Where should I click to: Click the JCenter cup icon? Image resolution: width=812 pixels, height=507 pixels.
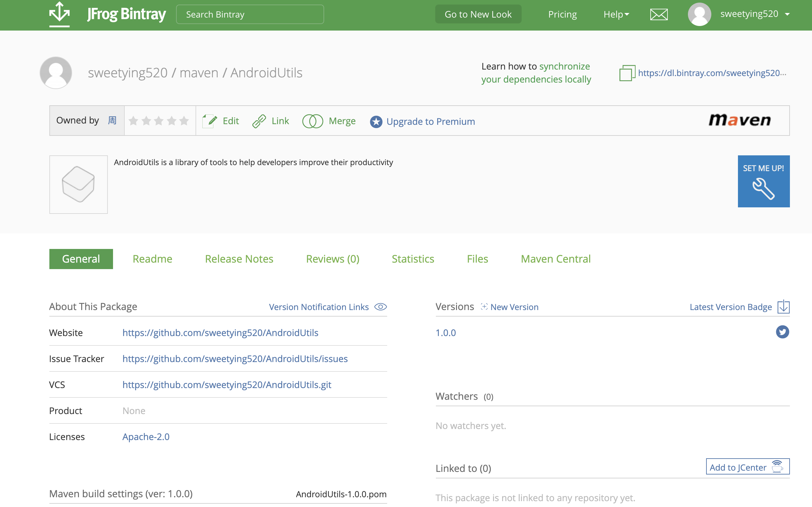point(777,466)
